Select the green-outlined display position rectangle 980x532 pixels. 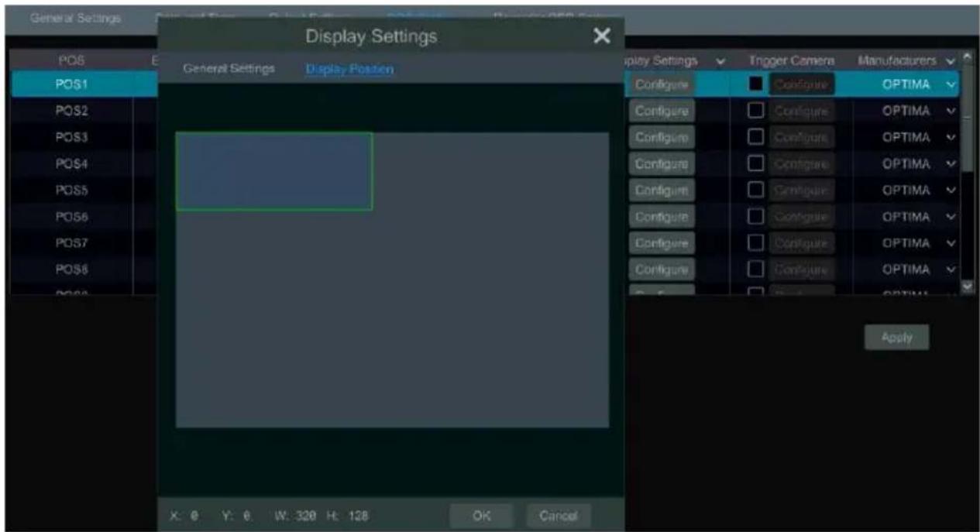[x=273, y=171]
